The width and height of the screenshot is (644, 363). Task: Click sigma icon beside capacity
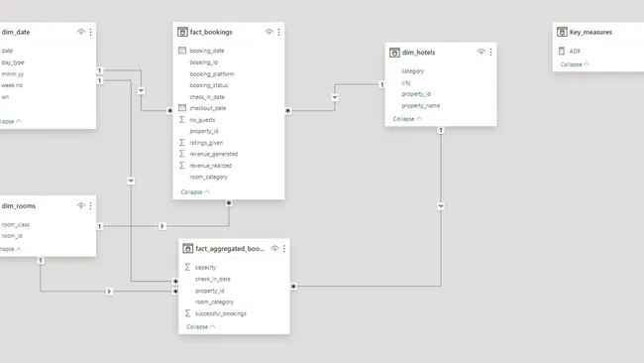pos(187,267)
